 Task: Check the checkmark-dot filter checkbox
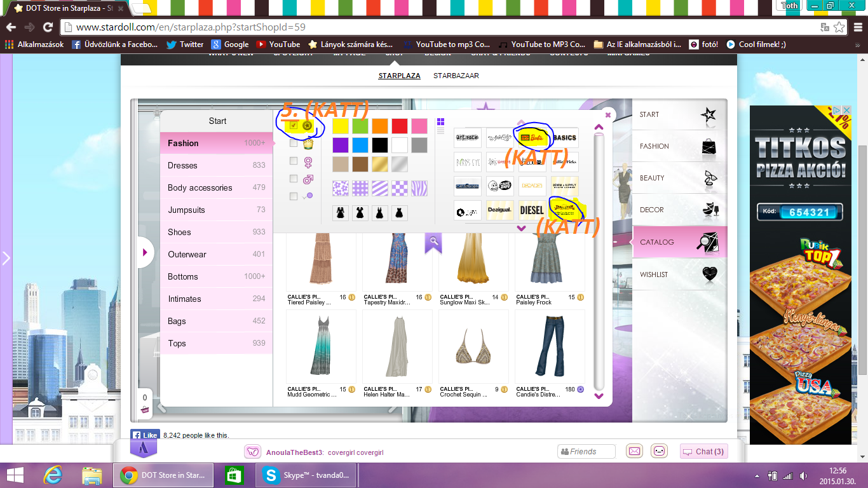coord(294,196)
